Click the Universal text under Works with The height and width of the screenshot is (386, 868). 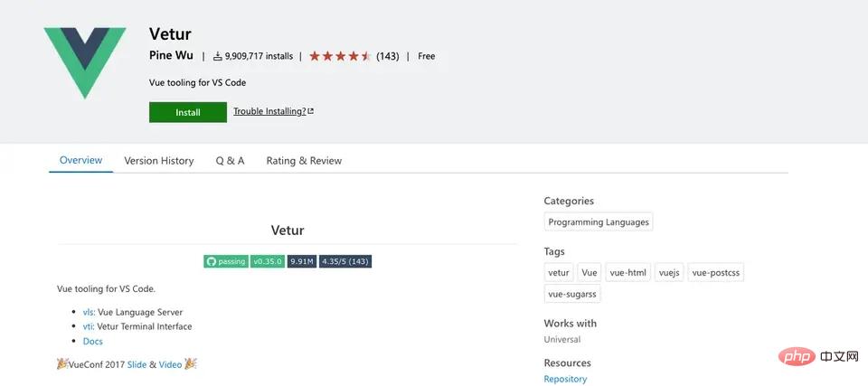coord(562,340)
